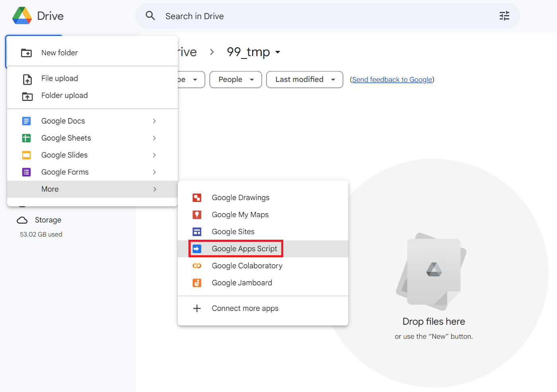Expand the More submenu arrow
Viewport: 557px width, 392px height.
154,189
